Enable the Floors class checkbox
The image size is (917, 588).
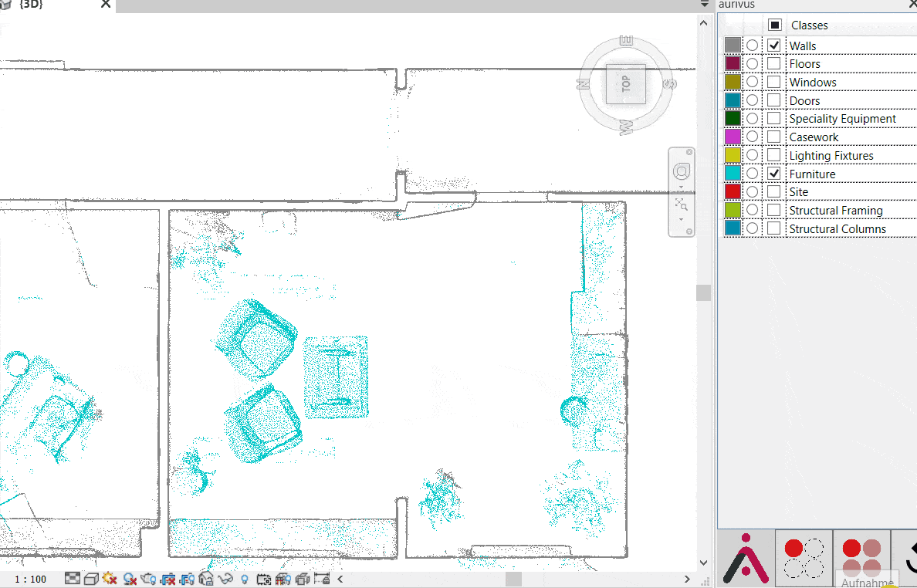pos(774,64)
